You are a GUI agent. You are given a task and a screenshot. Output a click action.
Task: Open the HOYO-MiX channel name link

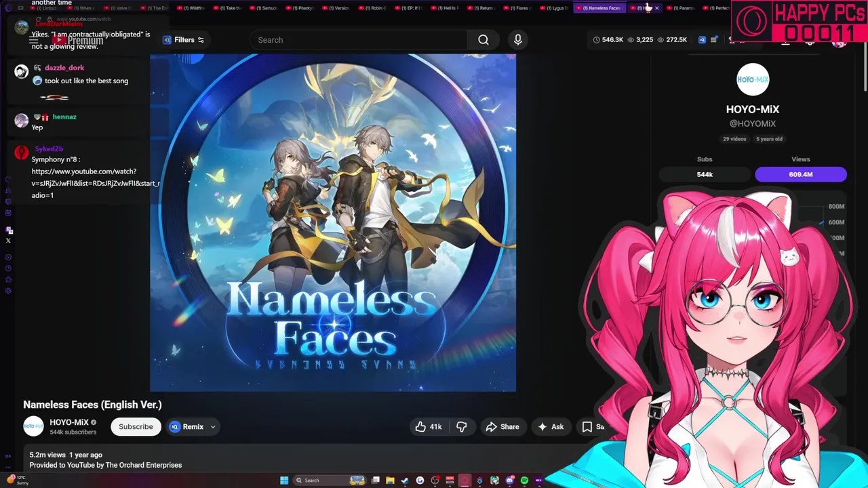(x=69, y=422)
